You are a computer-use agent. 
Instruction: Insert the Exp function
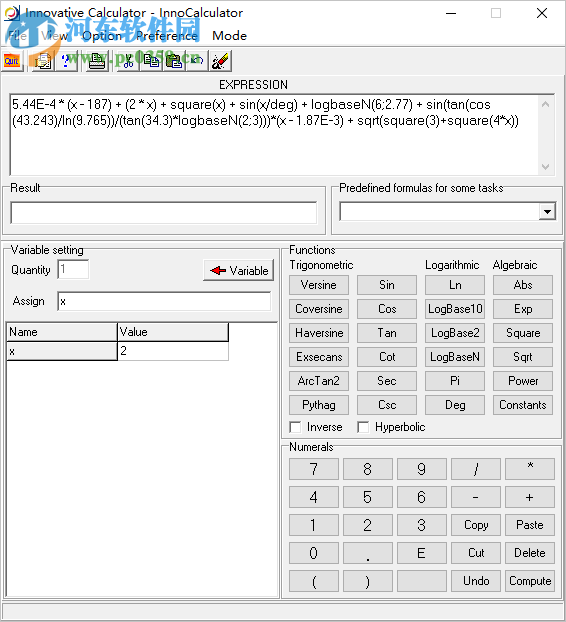point(523,309)
